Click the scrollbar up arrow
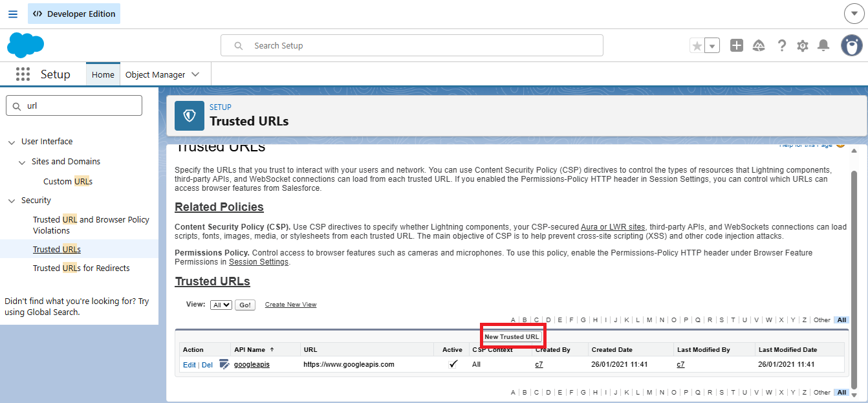The height and width of the screenshot is (403, 868). tap(854, 150)
